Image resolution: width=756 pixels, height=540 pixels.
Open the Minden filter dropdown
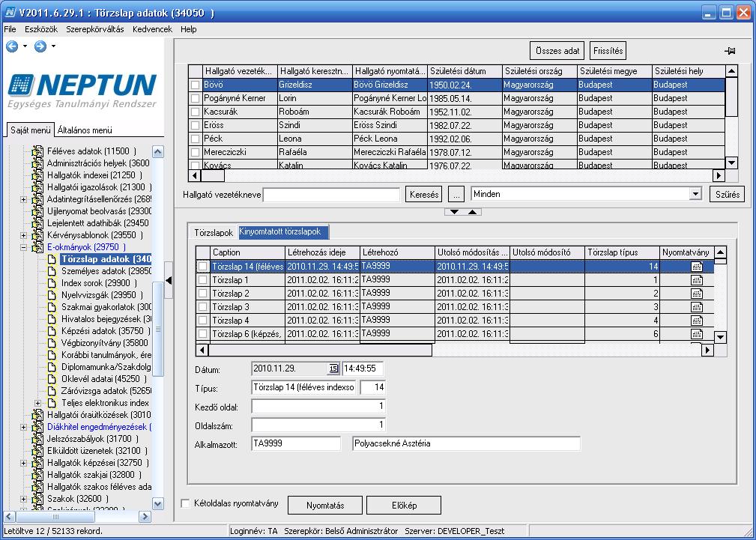[695, 194]
